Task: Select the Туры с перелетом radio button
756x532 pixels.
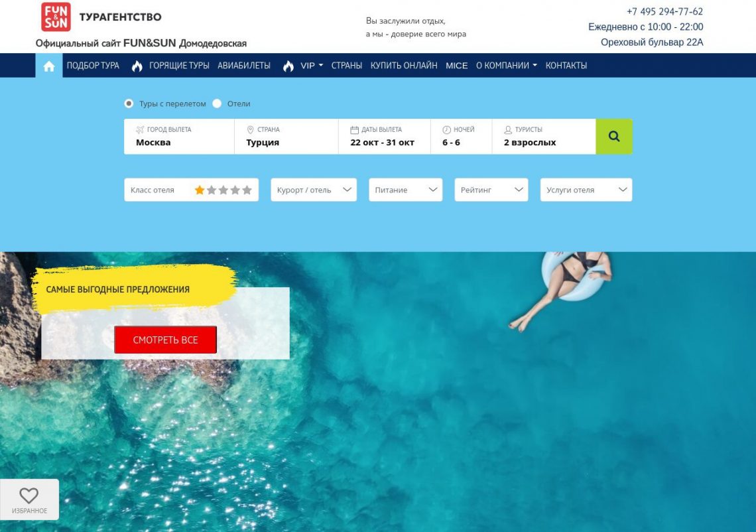Action: coord(129,103)
